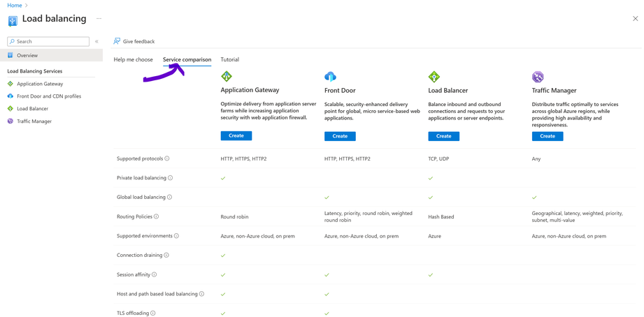Open Overview in the sidebar
This screenshot has height=317, width=644.
coord(51,55)
